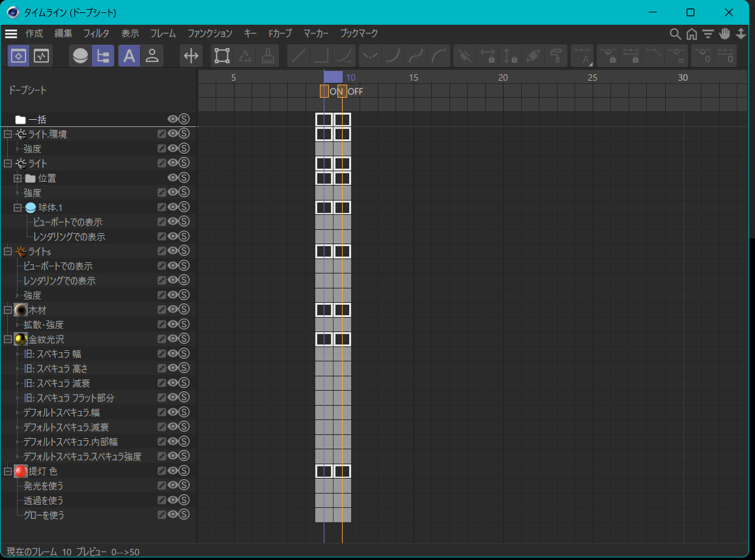Collapse the 提灯 色 material group
The image size is (755, 560).
point(8,471)
